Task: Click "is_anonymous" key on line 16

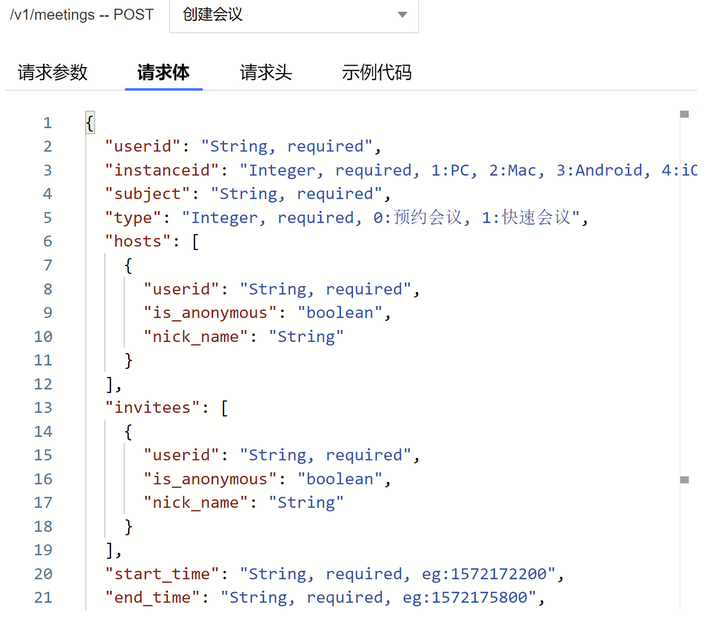Action: 210,479
